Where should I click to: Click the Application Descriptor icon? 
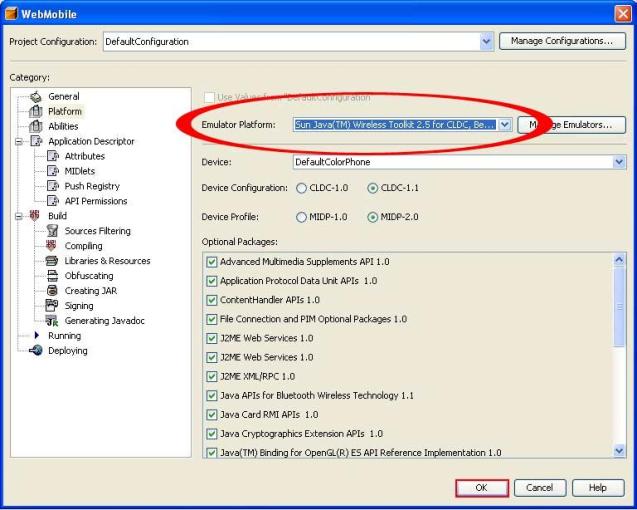pos(37,141)
